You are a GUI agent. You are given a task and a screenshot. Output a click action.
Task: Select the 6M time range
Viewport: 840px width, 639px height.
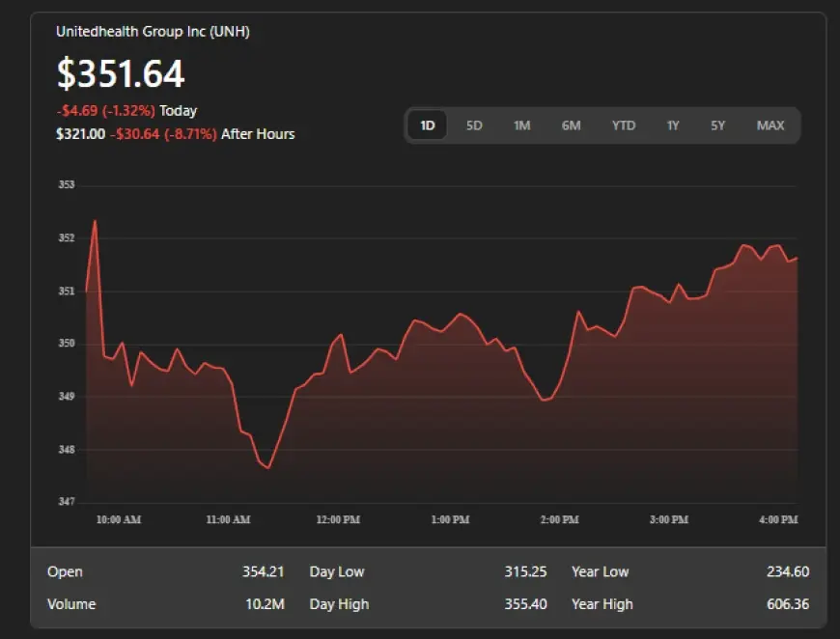[572, 125]
